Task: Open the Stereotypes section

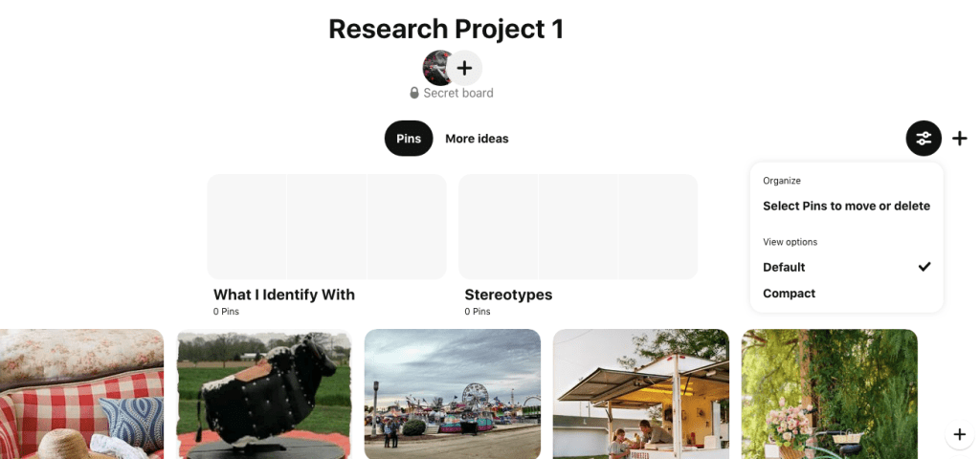Action: tap(578, 246)
